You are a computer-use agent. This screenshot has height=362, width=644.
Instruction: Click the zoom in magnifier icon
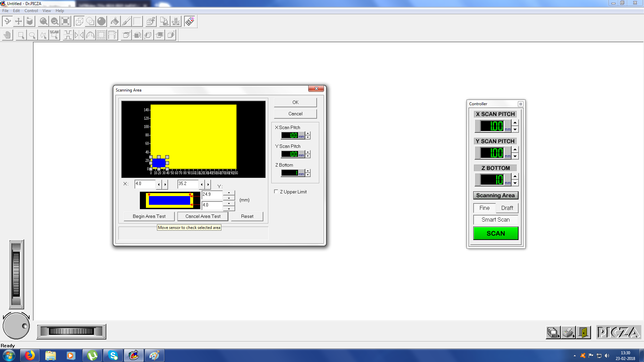tap(43, 21)
